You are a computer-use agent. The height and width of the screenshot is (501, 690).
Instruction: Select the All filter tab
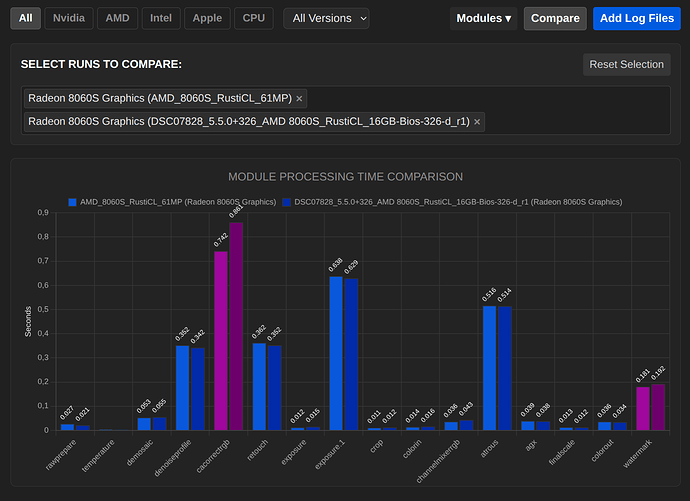26,18
